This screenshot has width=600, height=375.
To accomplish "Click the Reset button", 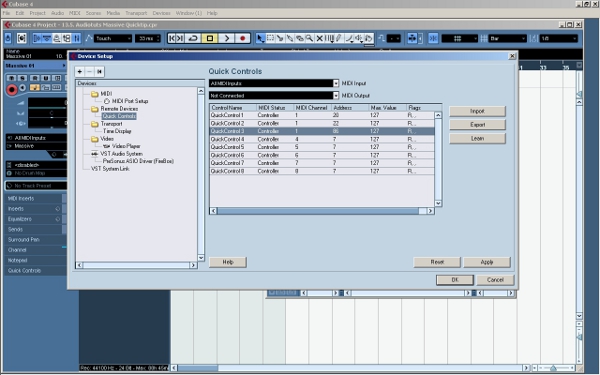I will click(x=437, y=262).
